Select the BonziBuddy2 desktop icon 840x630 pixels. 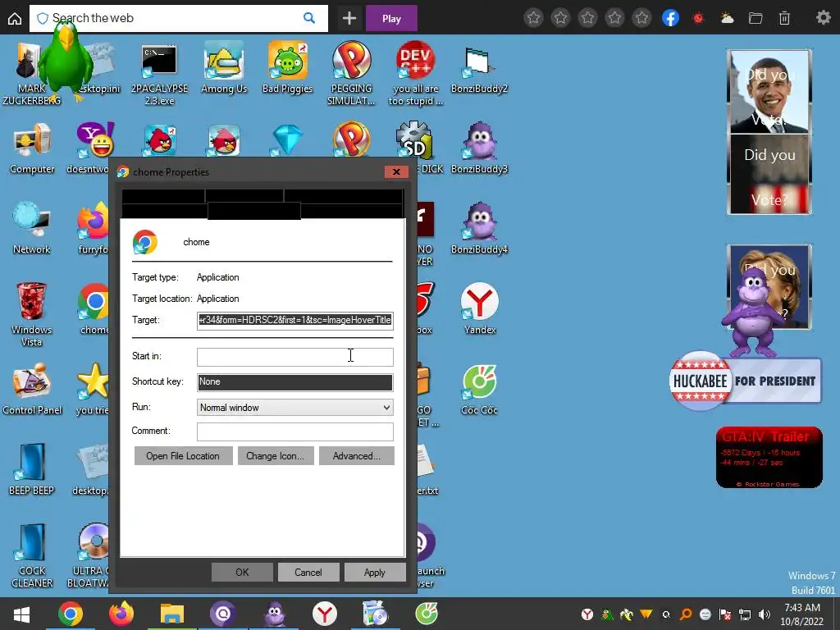(479, 70)
